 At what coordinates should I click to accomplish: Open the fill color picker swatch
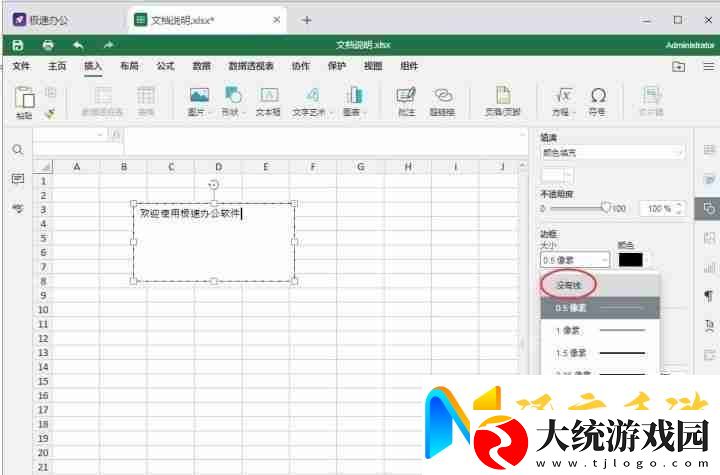557,175
